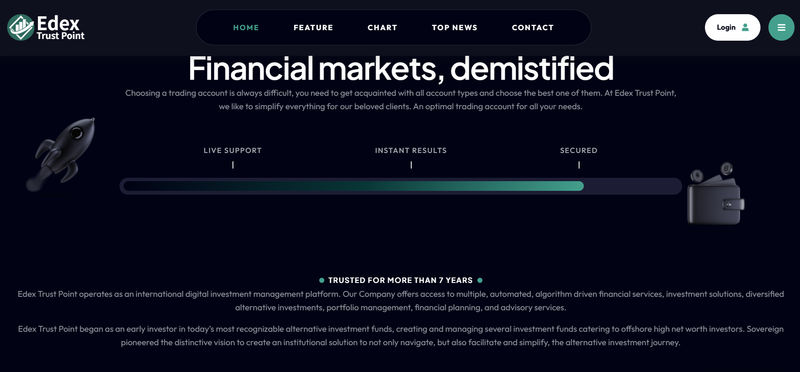800x372 pixels.
Task: Click the SECURED label
Action: (579, 151)
